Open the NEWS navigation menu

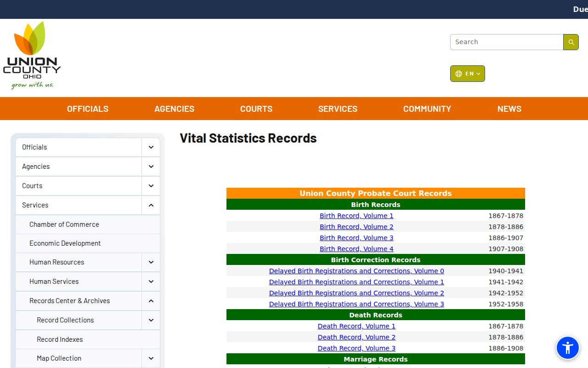(x=509, y=109)
